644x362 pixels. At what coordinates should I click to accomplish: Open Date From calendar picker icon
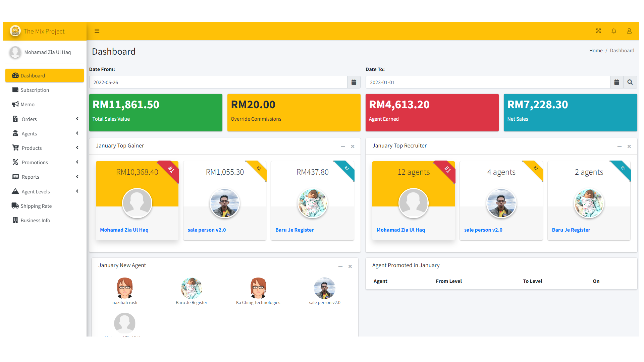click(354, 82)
